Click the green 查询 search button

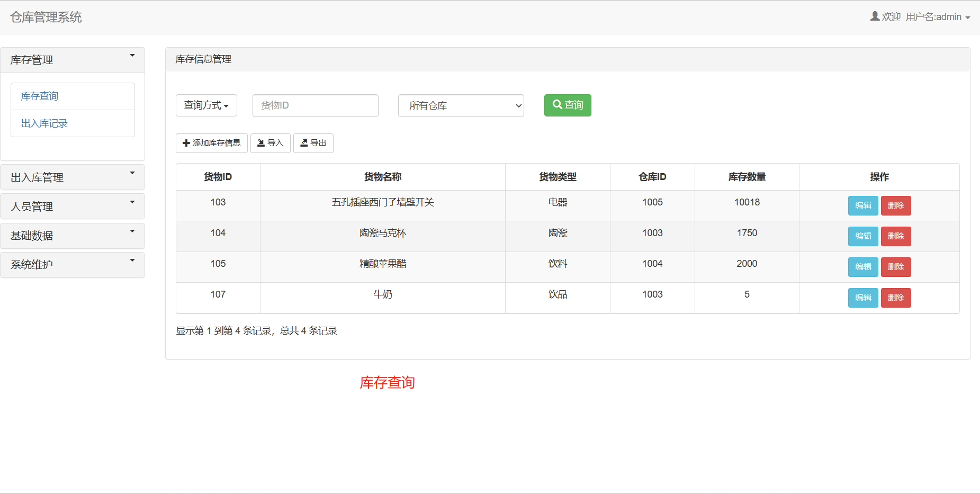click(568, 105)
